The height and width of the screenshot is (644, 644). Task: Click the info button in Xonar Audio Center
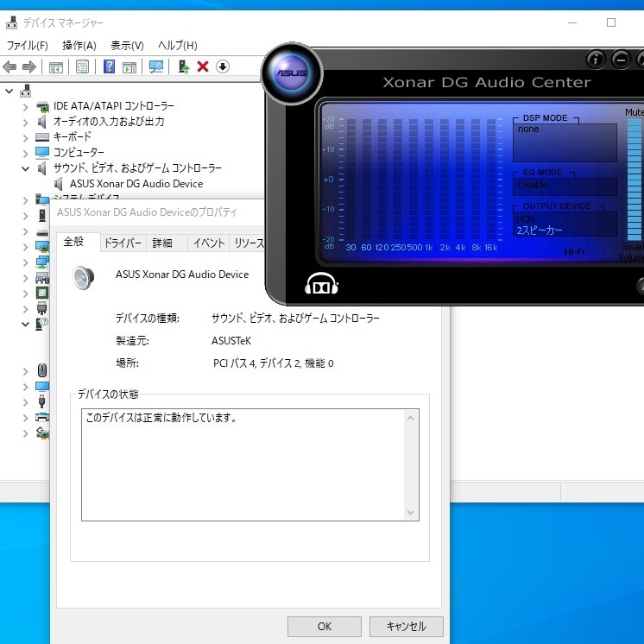point(596,60)
